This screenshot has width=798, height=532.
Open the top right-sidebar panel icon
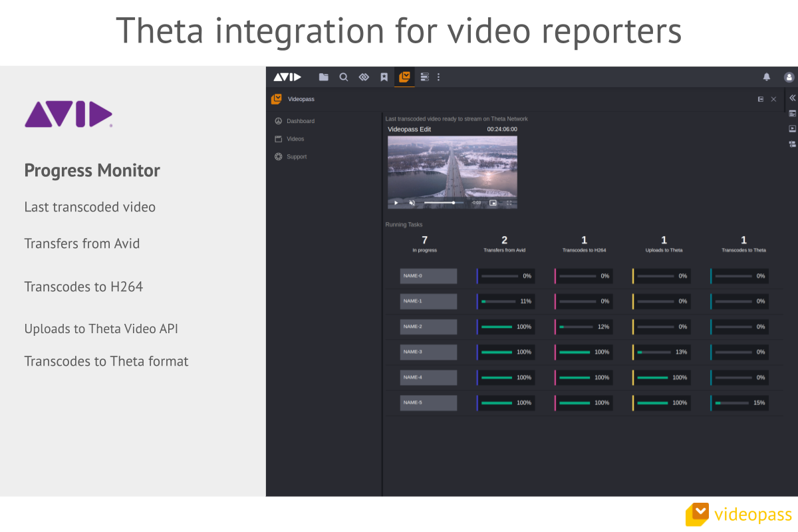[x=792, y=114]
